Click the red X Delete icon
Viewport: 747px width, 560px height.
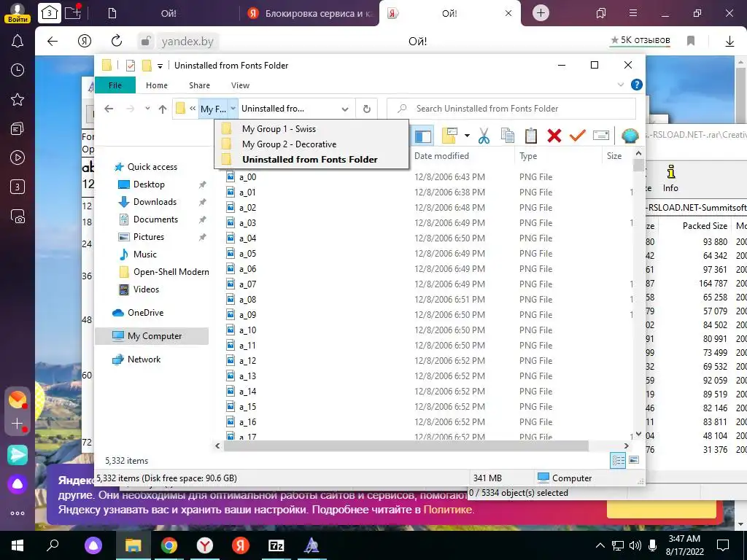pos(554,136)
